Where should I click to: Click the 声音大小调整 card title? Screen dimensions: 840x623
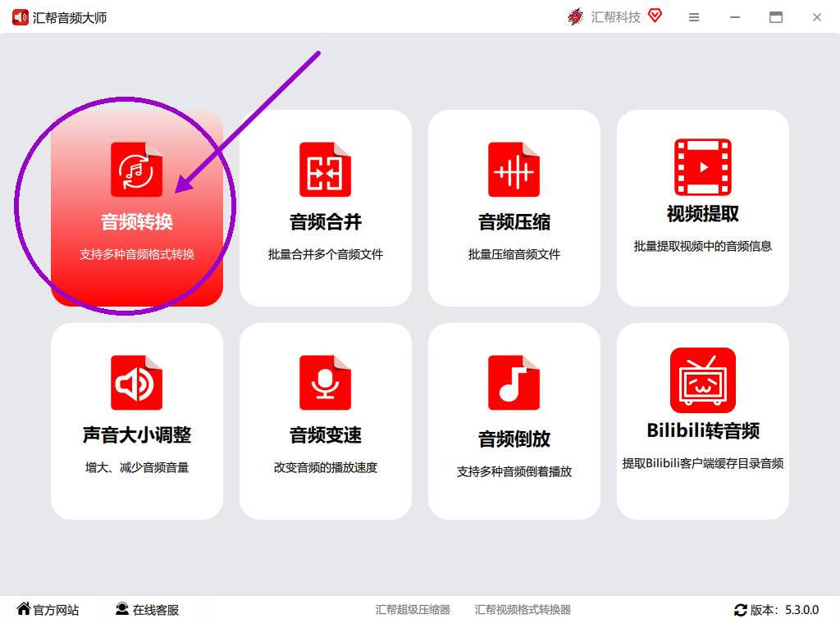(x=137, y=434)
